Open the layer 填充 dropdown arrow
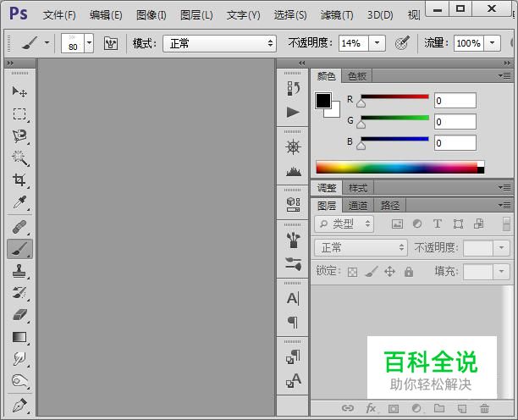Image resolution: width=518 pixels, height=420 pixels. tap(501, 271)
